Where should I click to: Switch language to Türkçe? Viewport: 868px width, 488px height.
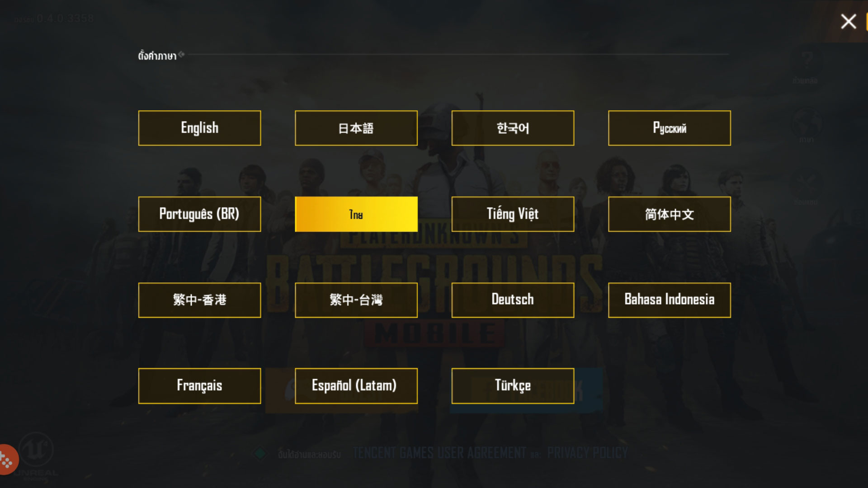[x=513, y=386]
